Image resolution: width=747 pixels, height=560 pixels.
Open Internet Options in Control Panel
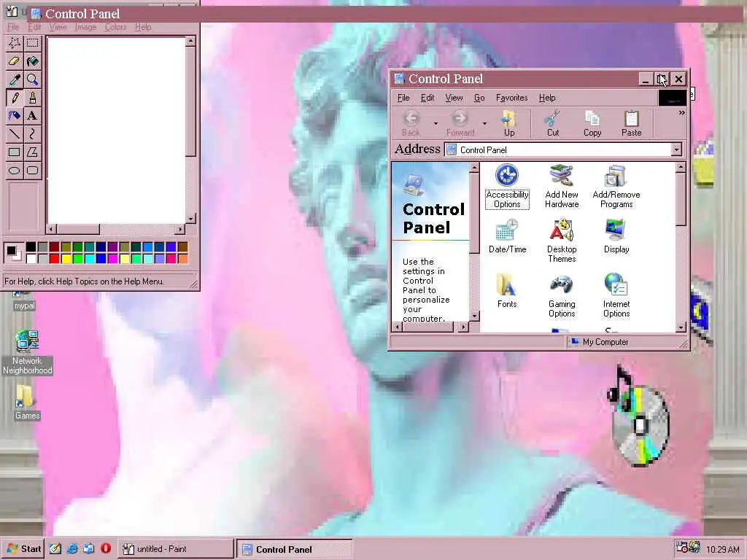[x=616, y=296]
